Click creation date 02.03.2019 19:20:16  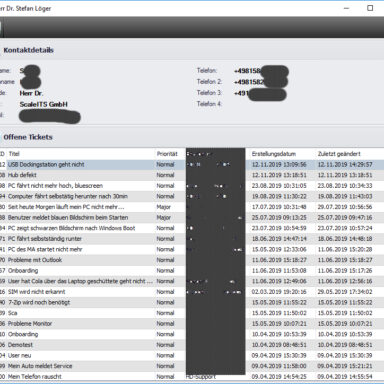pos(279,292)
